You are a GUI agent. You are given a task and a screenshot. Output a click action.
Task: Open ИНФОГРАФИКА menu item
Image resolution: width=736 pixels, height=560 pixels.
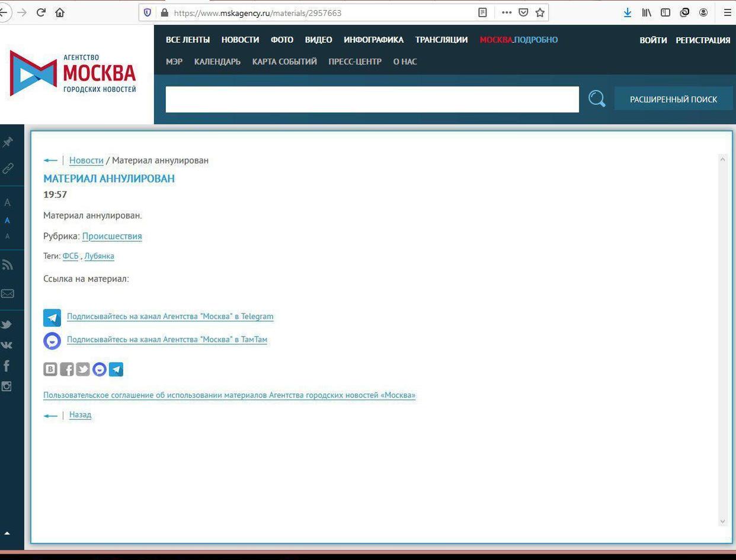(373, 40)
